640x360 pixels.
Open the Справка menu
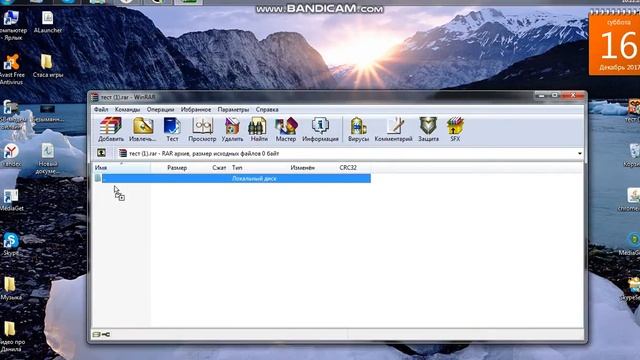pos(267,109)
